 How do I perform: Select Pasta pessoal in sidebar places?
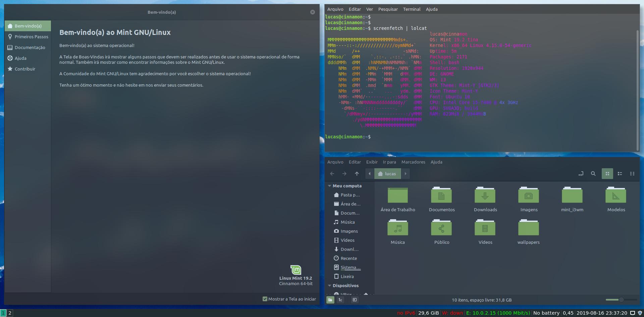click(x=349, y=195)
